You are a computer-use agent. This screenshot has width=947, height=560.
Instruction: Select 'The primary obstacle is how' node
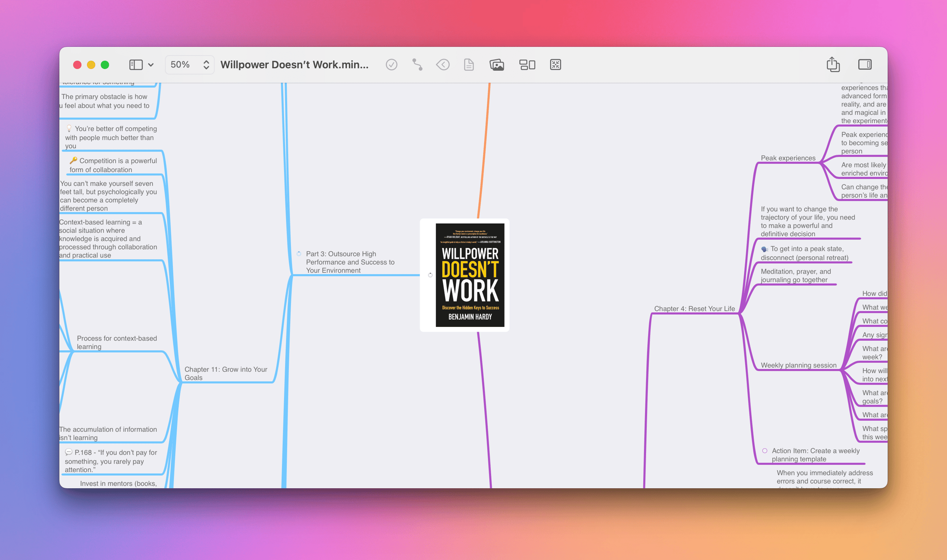tap(105, 101)
